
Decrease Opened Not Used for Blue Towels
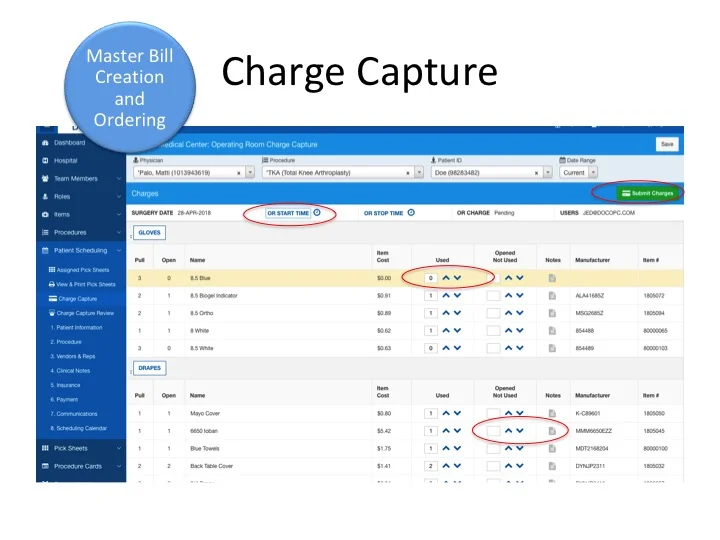coord(520,448)
